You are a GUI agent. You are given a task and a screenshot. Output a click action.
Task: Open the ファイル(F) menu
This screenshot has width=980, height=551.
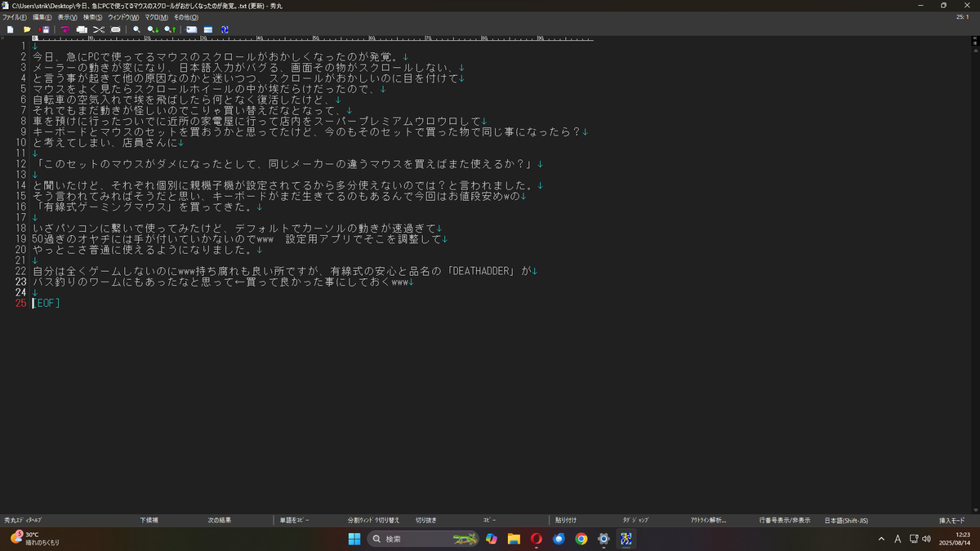[x=14, y=17]
